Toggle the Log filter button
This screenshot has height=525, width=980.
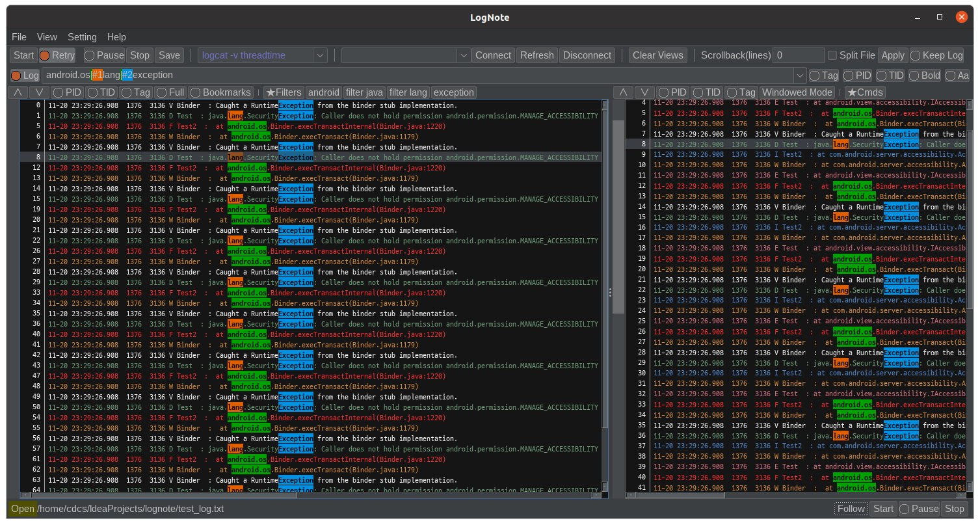click(25, 75)
